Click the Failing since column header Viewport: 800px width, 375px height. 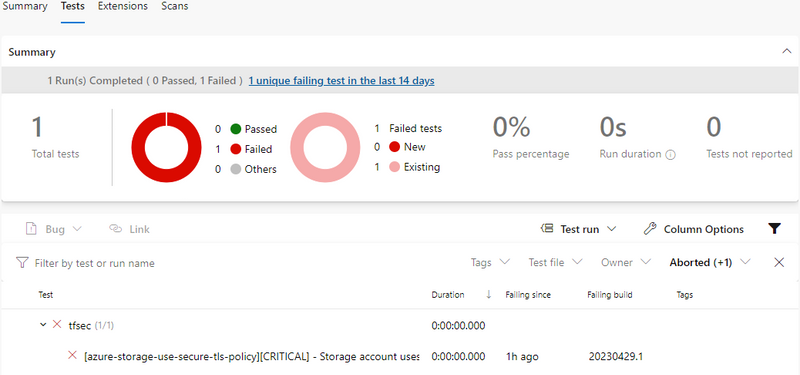point(528,295)
